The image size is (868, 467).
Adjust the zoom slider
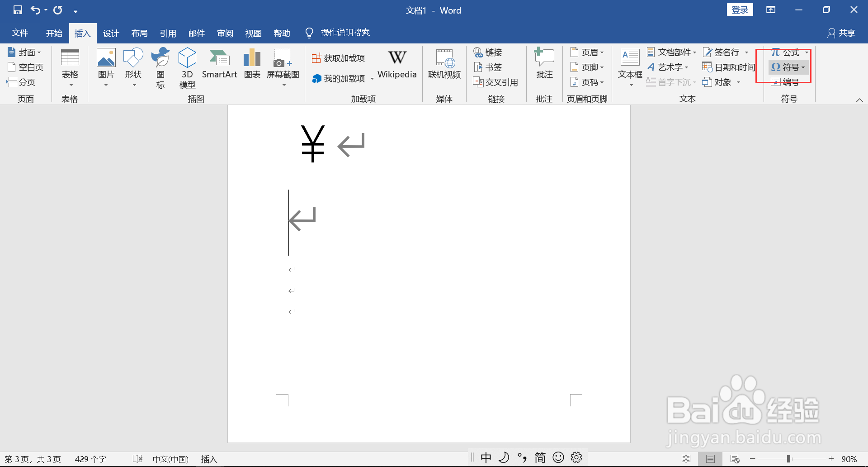(x=789, y=457)
